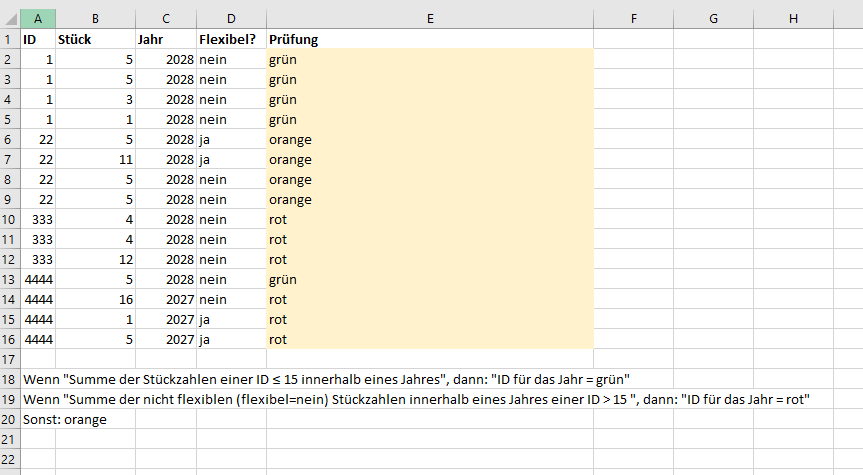Click the column E header

429,19
